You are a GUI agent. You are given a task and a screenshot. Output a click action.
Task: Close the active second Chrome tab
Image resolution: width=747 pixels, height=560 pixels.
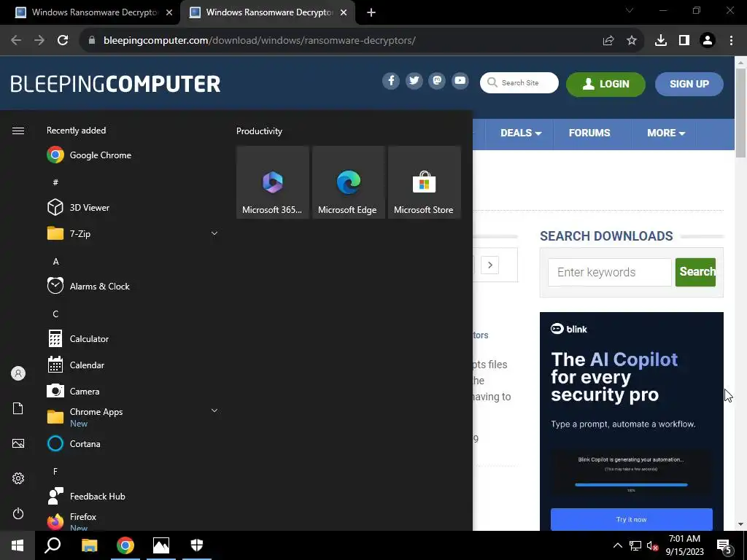point(344,13)
